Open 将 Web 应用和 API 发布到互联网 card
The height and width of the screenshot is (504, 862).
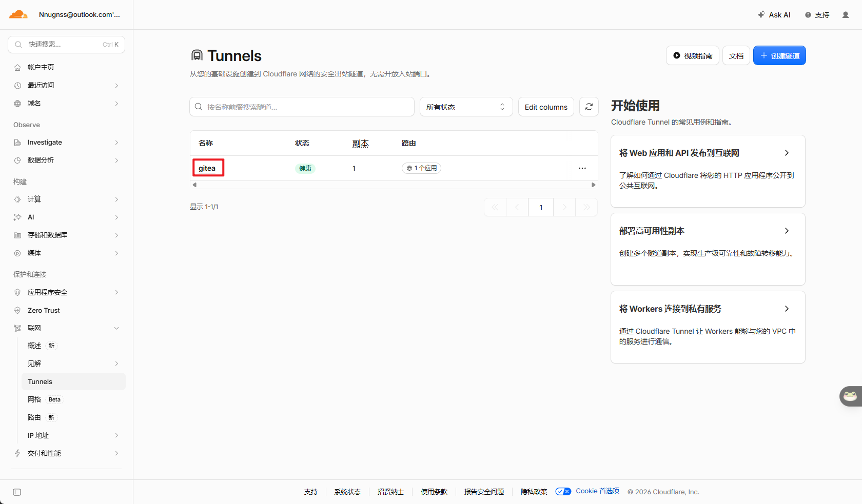coord(708,171)
